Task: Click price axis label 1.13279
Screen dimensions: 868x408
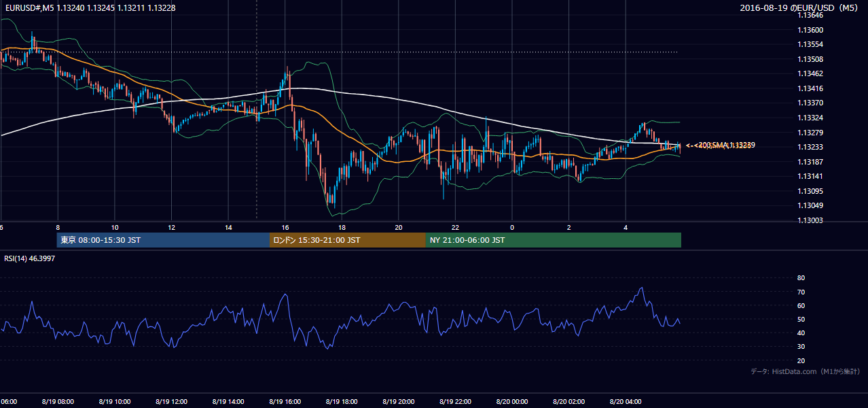Action: pyautogui.click(x=810, y=133)
